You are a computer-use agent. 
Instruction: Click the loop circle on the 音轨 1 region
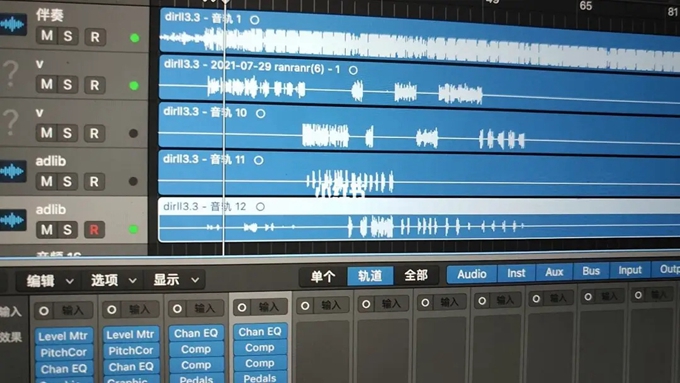tap(255, 20)
